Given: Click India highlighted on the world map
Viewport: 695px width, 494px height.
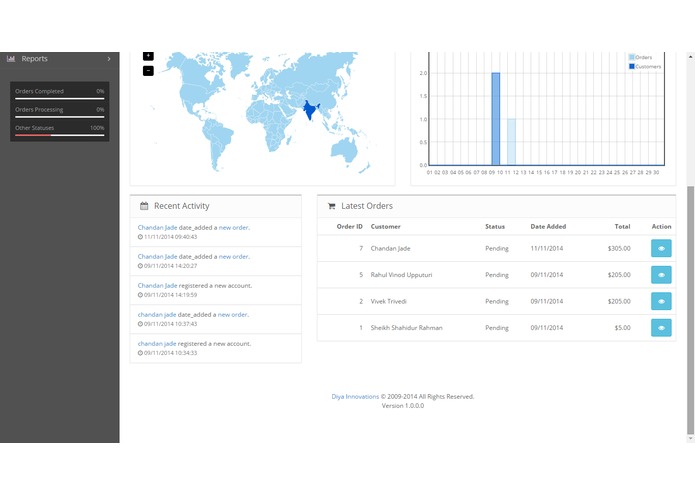Looking at the screenshot, I should point(310,110).
